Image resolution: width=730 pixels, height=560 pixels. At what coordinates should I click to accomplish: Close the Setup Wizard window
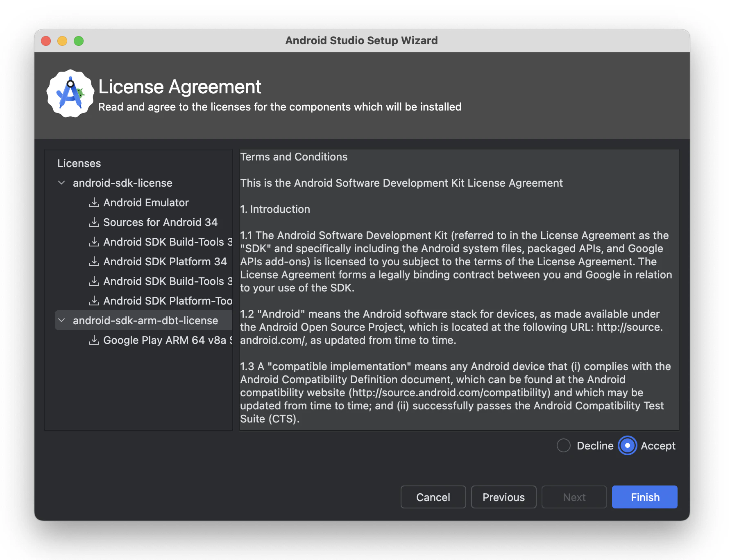(x=46, y=41)
